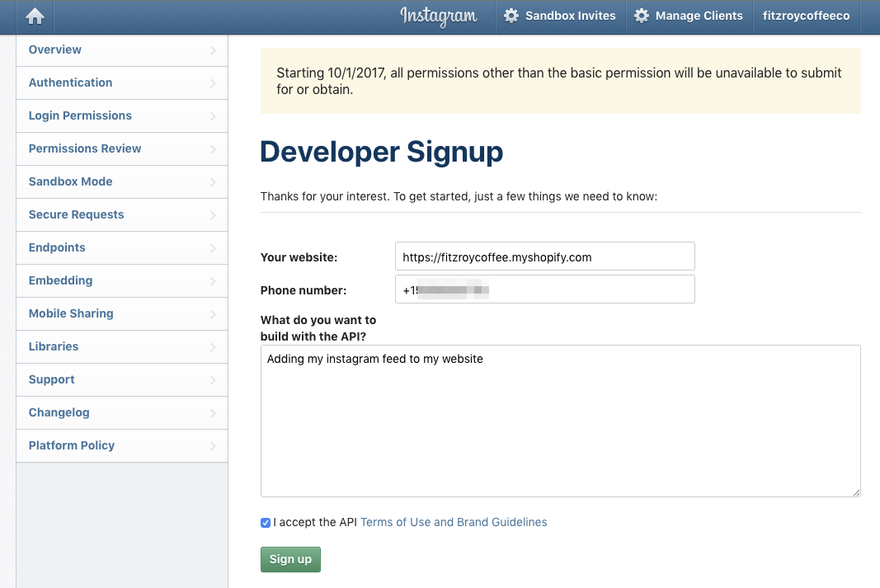Viewport: 880px width, 588px height.
Task: Open Platform Policy in the sidebar
Action: 122,446
